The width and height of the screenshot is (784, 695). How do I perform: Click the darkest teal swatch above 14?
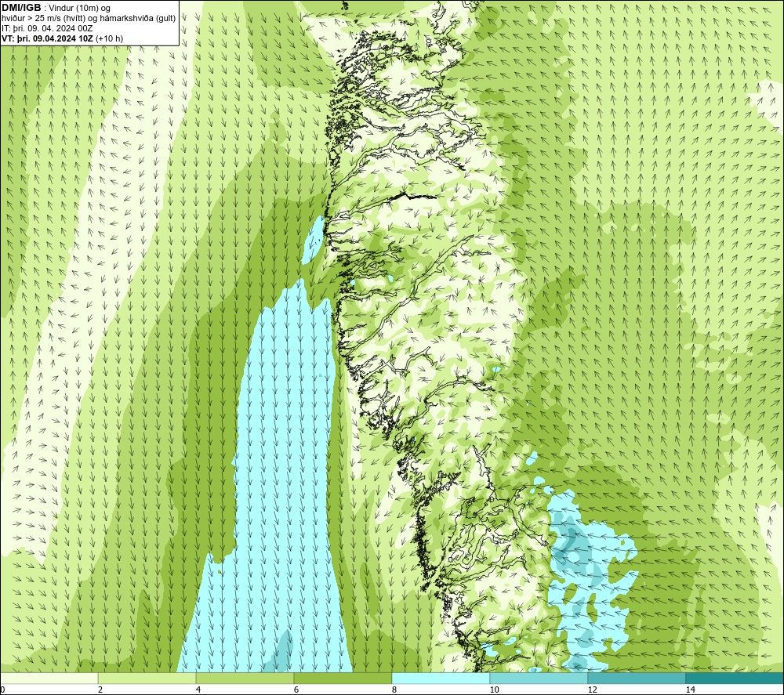click(735, 678)
